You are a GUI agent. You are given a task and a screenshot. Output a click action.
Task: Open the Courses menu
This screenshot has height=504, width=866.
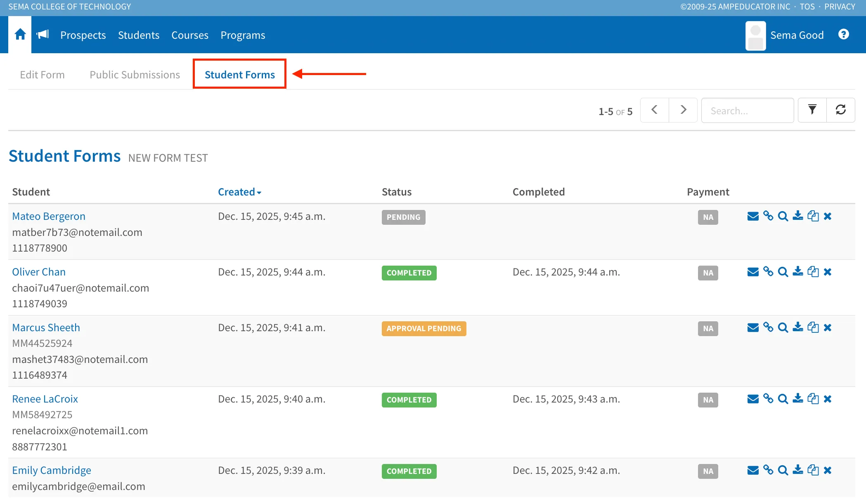click(x=190, y=35)
